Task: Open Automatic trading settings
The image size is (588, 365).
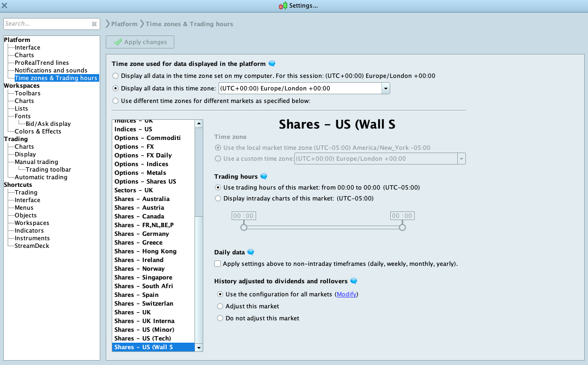Action: pyautogui.click(x=41, y=177)
